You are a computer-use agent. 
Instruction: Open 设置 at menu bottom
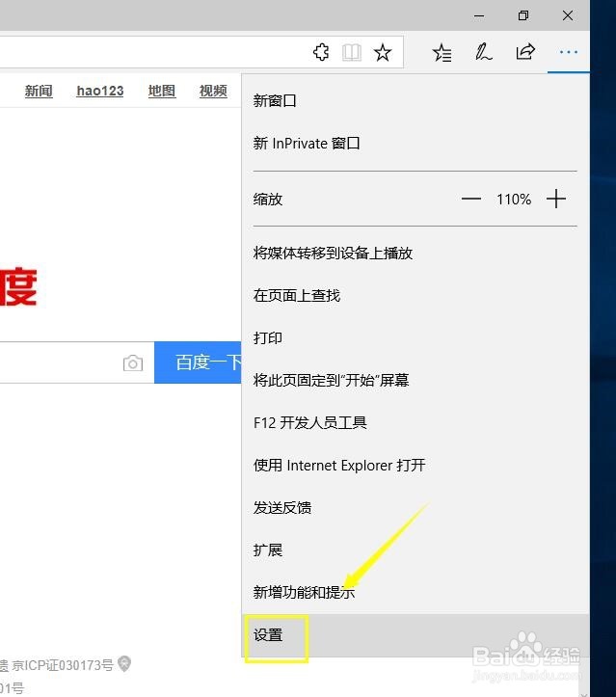pyautogui.click(x=415, y=635)
